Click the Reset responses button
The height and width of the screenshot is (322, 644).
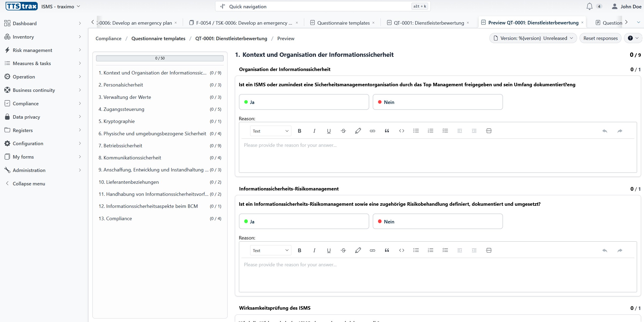pos(600,38)
